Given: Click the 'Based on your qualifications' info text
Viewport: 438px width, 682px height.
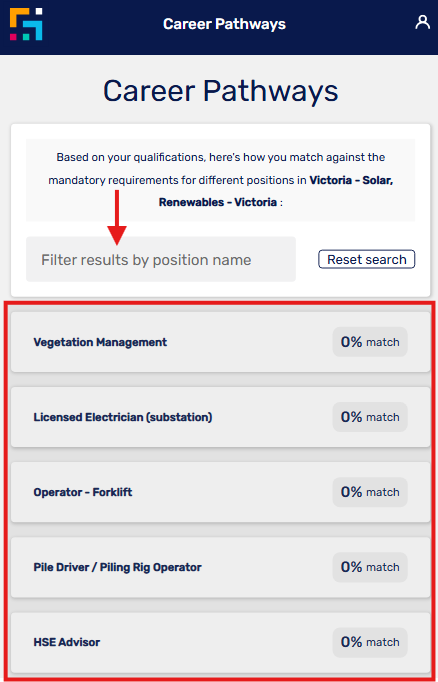Looking at the screenshot, I should point(221,180).
